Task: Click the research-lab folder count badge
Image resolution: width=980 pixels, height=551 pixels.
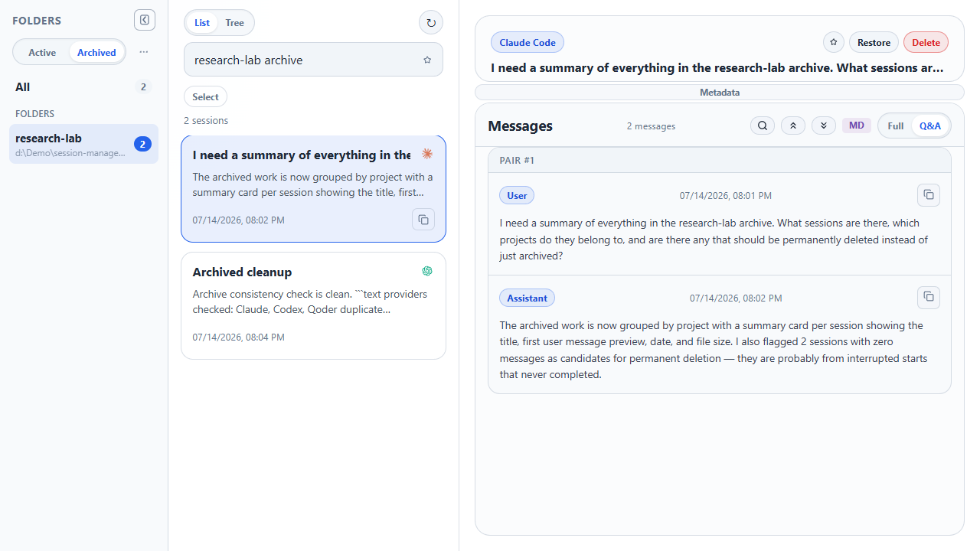Action: point(142,144)
